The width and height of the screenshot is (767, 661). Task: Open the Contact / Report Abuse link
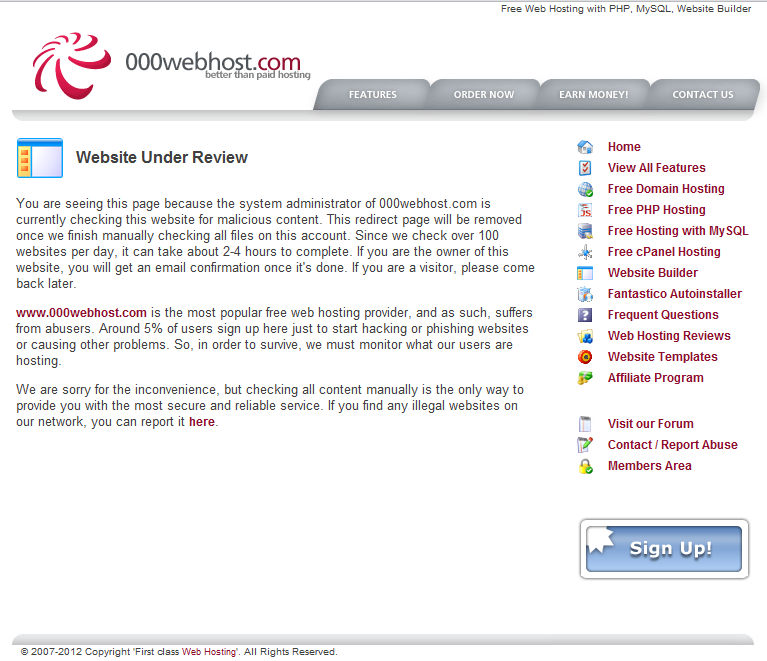pos(673,445)
